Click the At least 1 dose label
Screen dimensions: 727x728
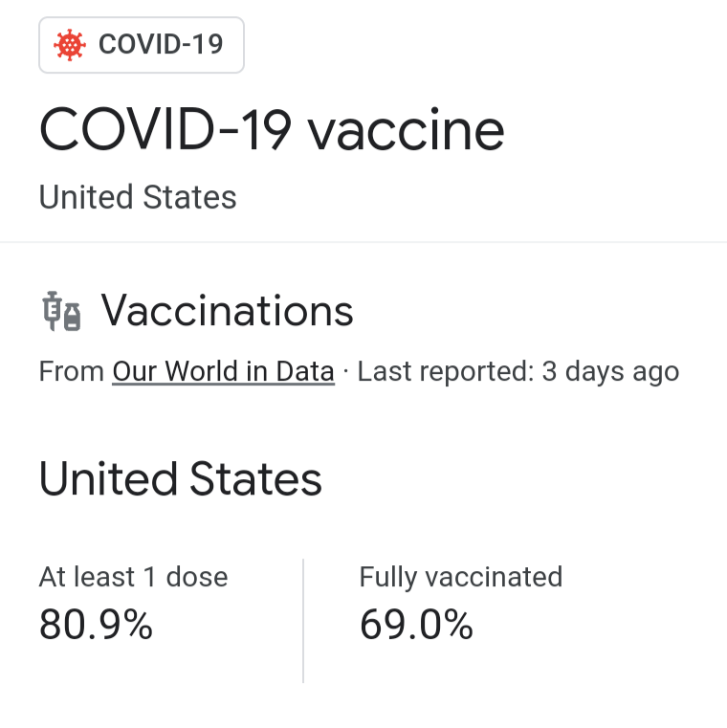133,577
